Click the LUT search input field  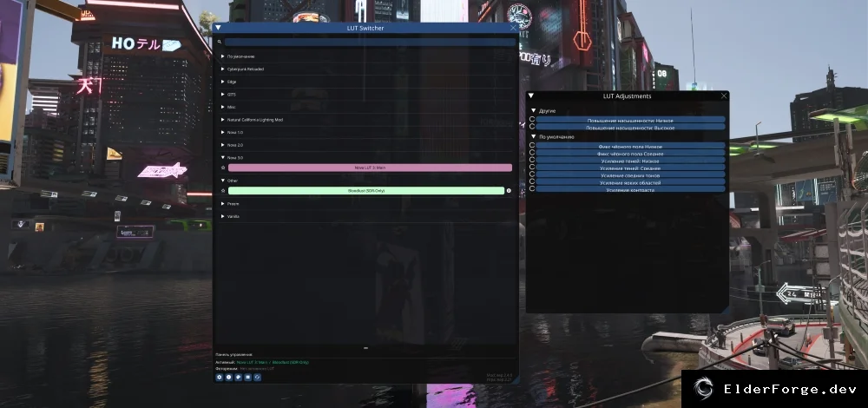click(369, 42)
